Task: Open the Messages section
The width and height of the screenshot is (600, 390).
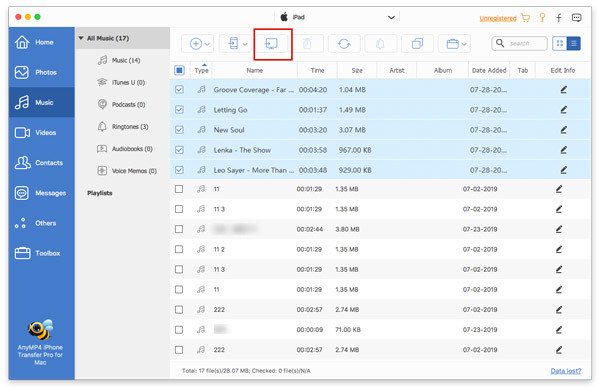Action: pyautogui.click(x=41, y=193)
